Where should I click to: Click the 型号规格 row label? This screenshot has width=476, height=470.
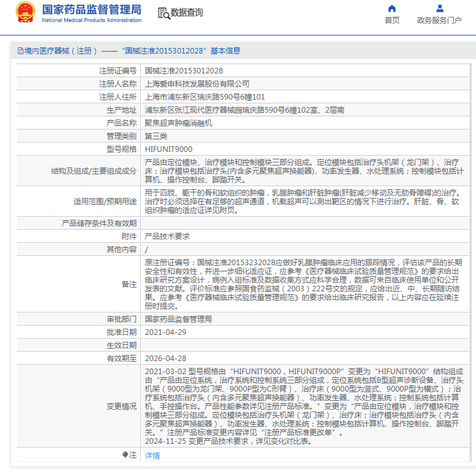pos(121,149)
